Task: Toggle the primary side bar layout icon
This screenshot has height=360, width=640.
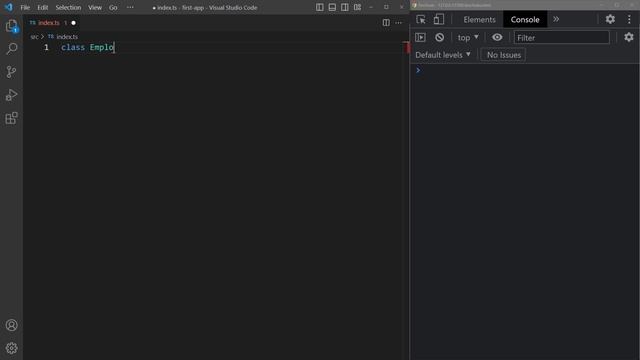Action: (320, 7)
